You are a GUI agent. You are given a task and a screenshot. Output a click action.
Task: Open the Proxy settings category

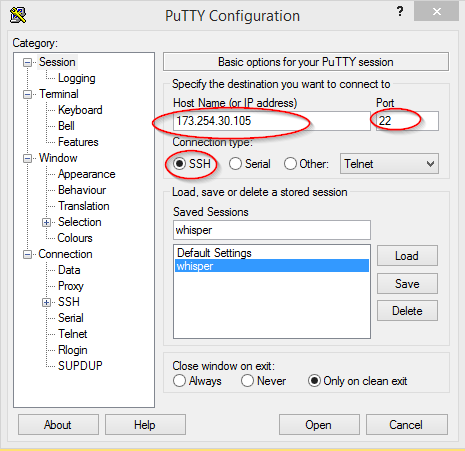point(71,286)
